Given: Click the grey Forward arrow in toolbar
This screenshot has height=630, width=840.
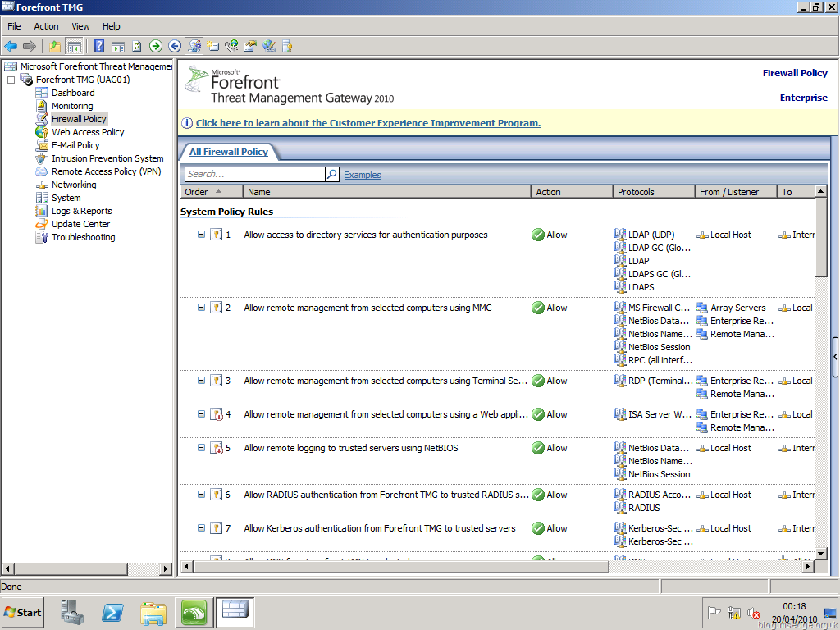Looking at the screenshot, I should [x=30, y=47].
